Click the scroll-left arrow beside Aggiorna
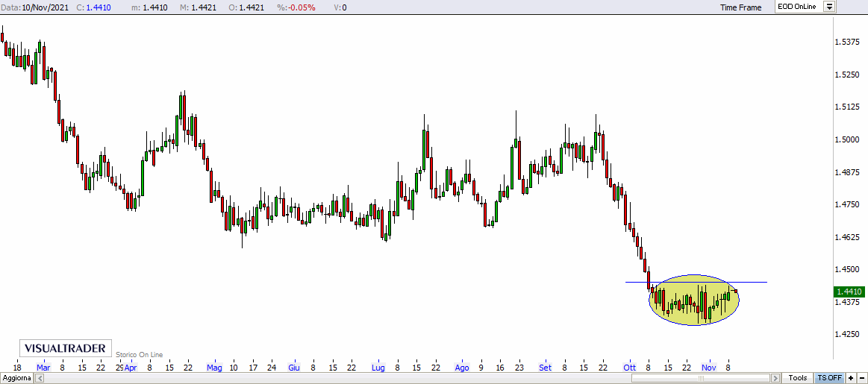Image resolution: width=868 pixels, height=384 pixels. [40, 378]
